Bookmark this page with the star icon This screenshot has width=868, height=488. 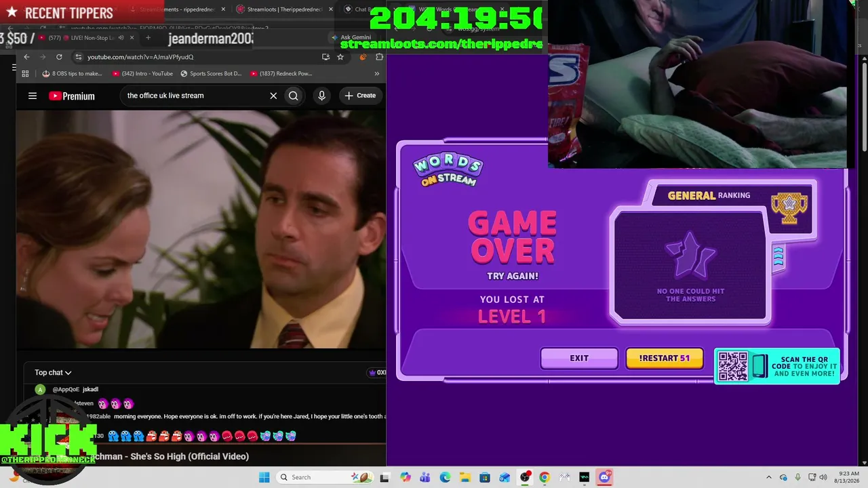(340, 57)
